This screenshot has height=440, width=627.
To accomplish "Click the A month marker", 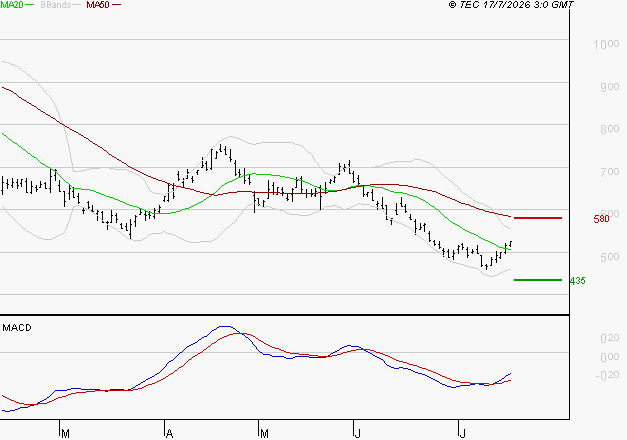I will [169, 434].
